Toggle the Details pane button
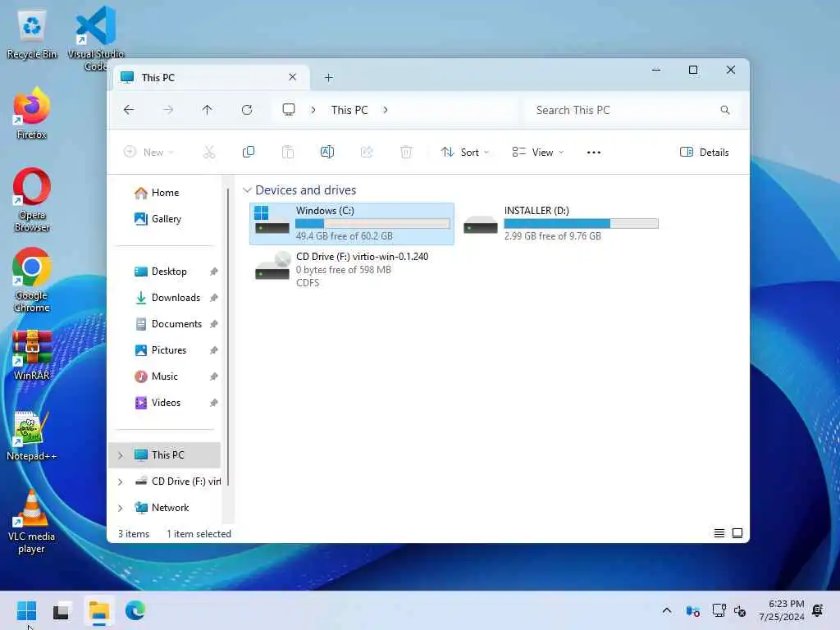Image resolution: width=840 pixels, height=630 pixels. (x=704, y=152)
